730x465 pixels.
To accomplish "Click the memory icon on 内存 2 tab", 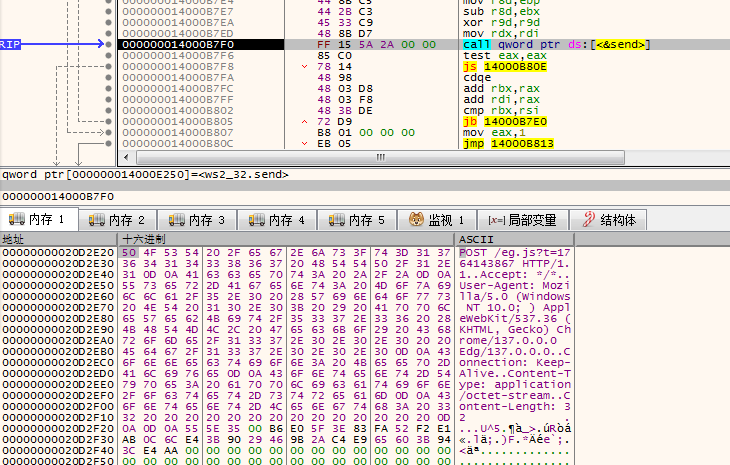I will (x=97, y=219).
